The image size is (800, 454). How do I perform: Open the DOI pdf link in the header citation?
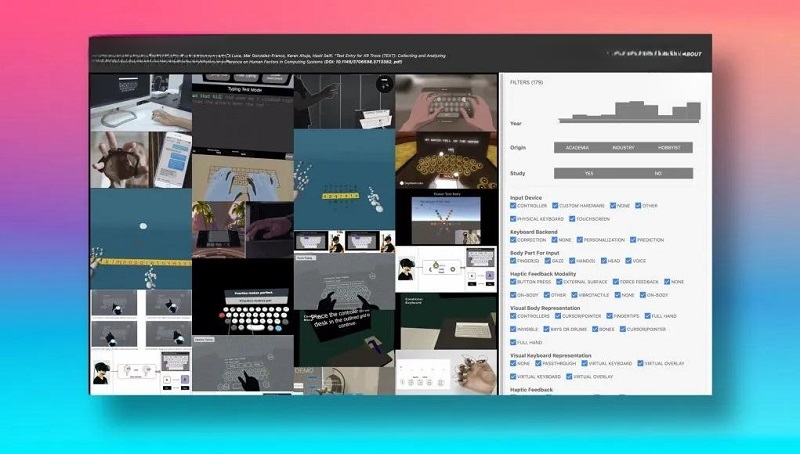click(363, 62)
